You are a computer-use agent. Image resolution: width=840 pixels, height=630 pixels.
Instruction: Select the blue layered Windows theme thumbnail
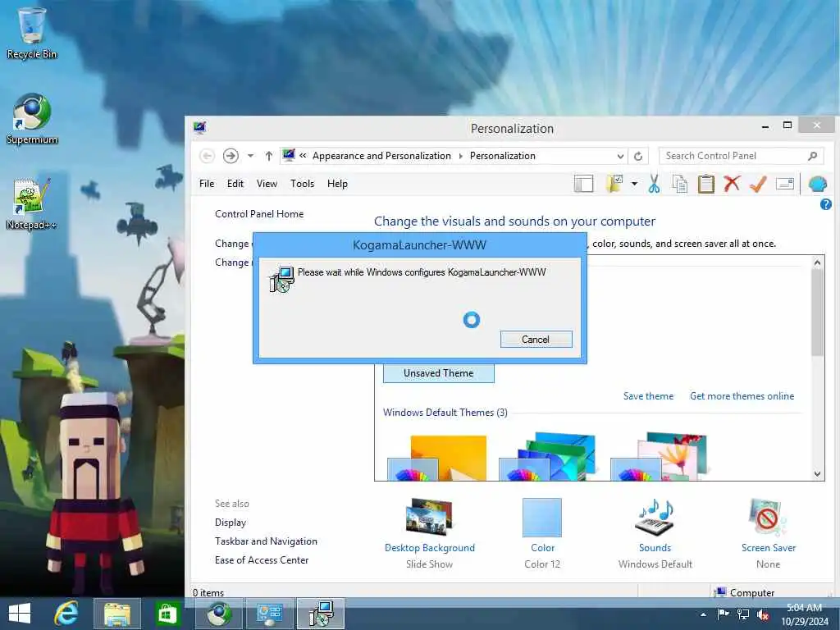[547, 456]
